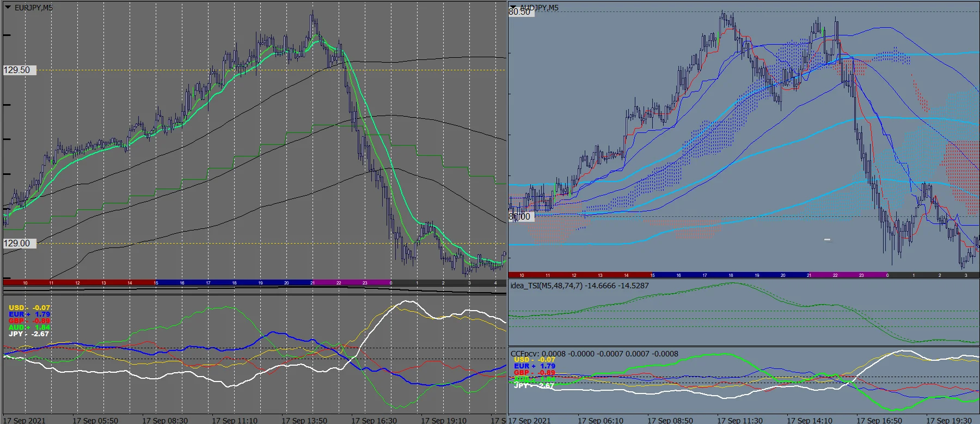Click hour 15 marker on EURJPY session bar

point(156,283)
